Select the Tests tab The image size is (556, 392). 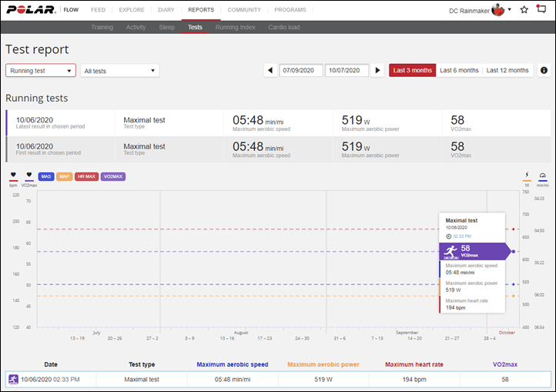(195, 27)
